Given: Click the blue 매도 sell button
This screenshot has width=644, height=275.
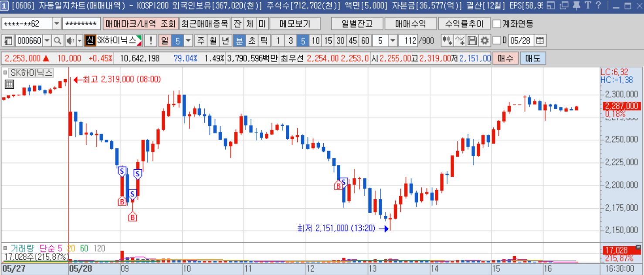Looking at the screenshot, I should click(x=533, y=58).
